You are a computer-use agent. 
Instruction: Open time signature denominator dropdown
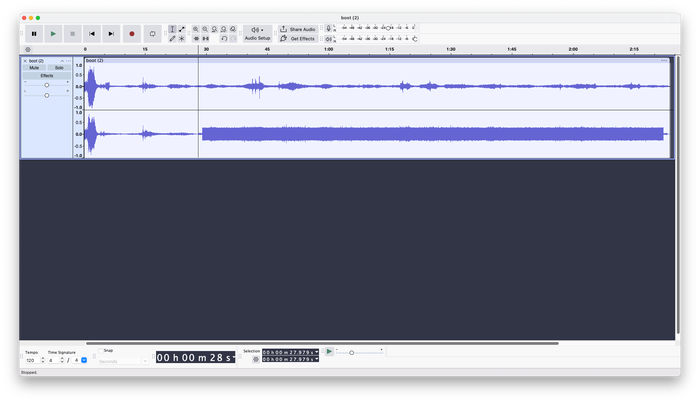pos(84,360)
